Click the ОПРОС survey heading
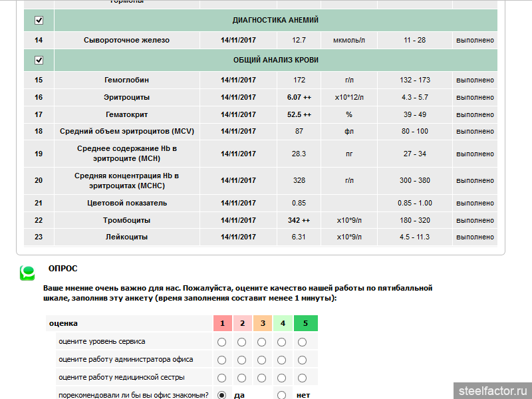Screen dimensions: 532x399 point(63,269)
